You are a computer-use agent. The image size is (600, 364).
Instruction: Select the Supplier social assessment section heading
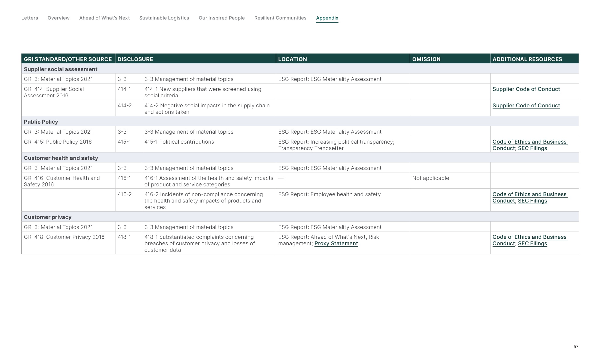click(x=61, y=69)
